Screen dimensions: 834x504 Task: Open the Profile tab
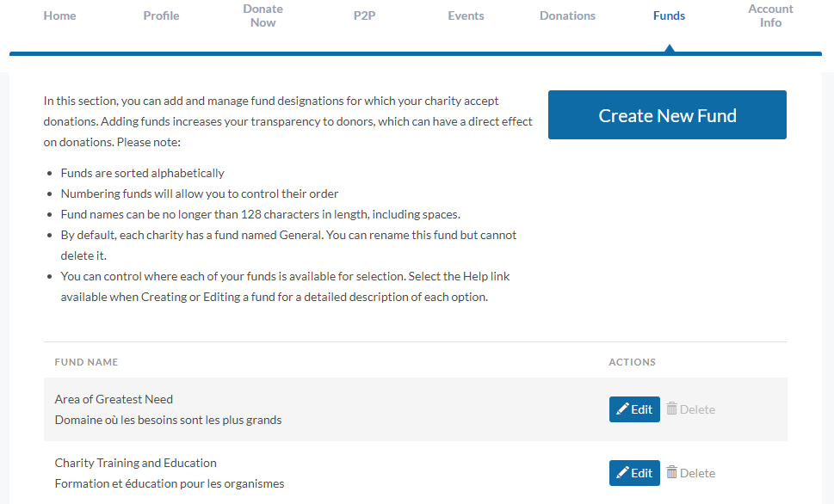[x=161, y=15]
